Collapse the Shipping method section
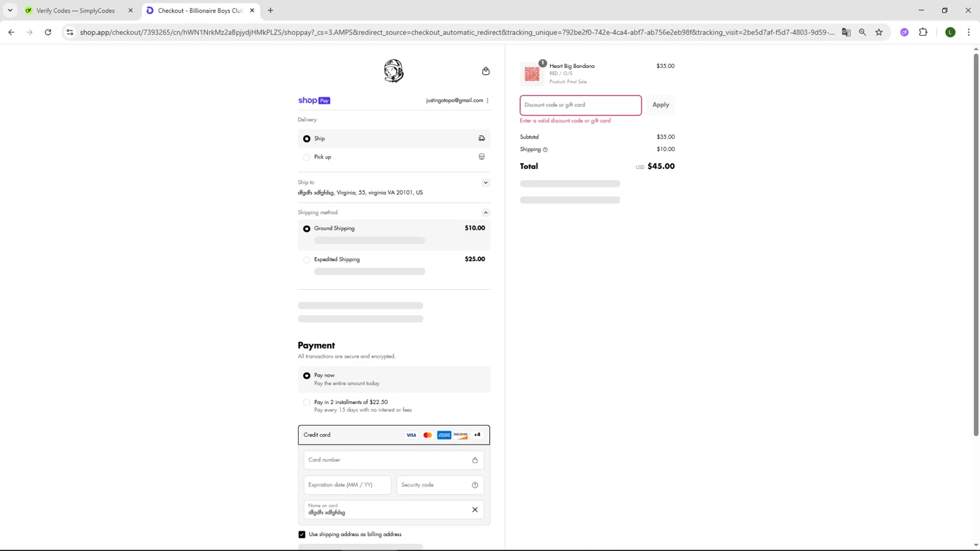980x551 pixels. coord(485,213)
